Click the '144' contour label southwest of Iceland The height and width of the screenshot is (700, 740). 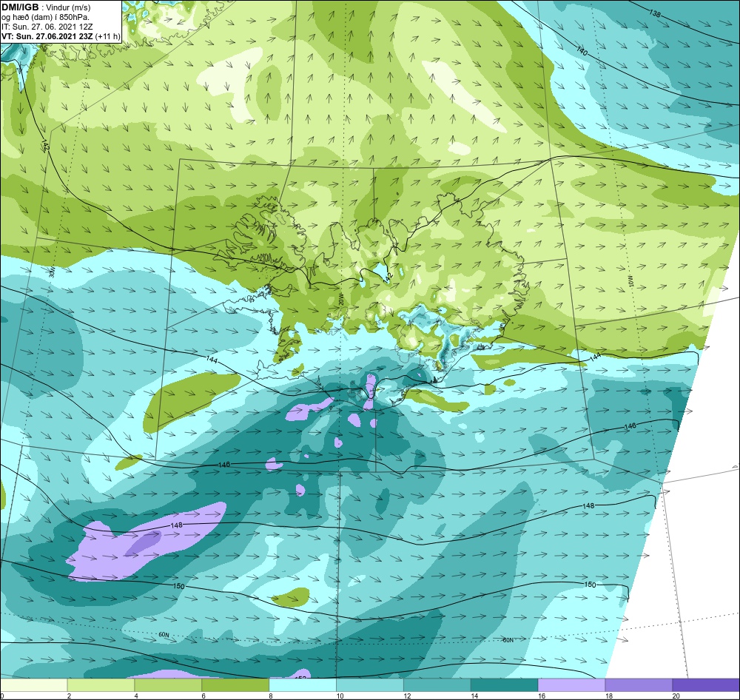coord(212,360)
